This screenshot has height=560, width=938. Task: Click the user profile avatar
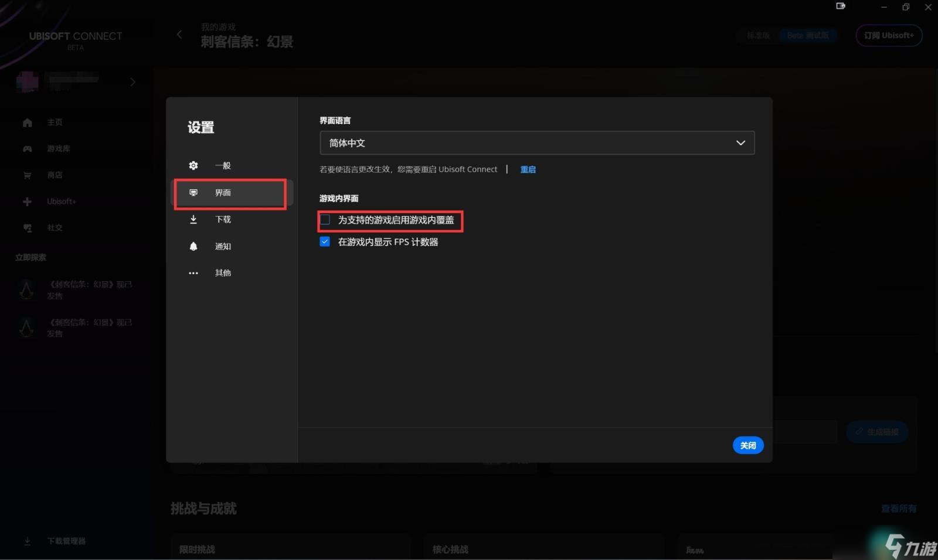[x=28, y=81]
